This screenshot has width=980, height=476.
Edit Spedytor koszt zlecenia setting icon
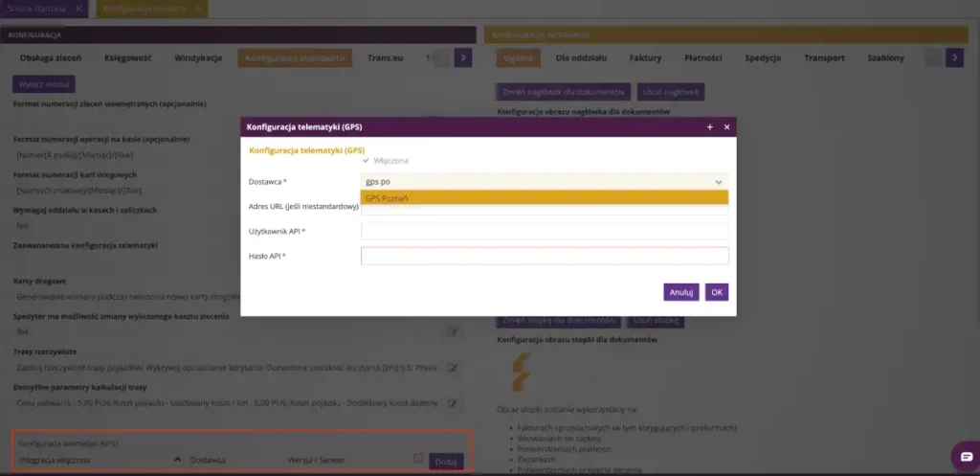click(453, 331)
